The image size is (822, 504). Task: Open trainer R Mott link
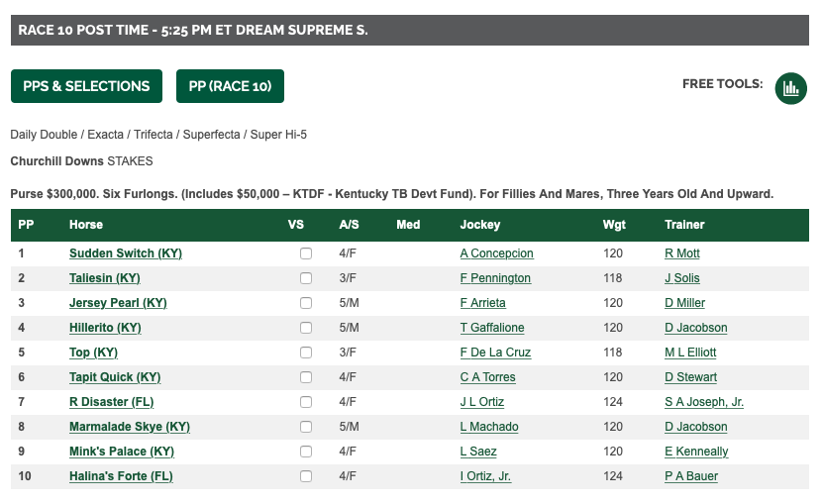coord(681,253)
